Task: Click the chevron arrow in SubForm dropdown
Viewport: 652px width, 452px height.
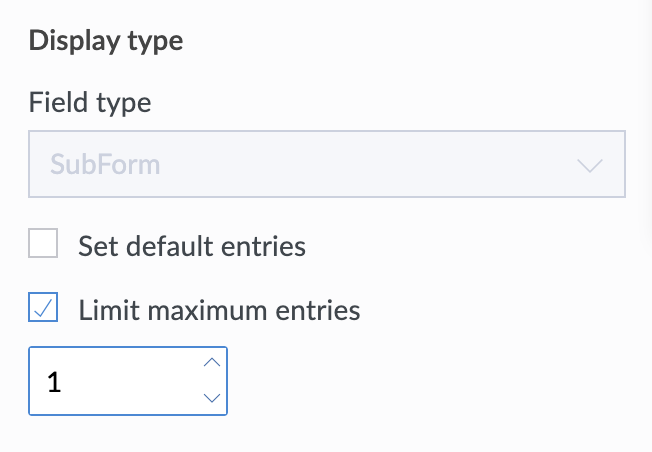Action: point(590,164)
